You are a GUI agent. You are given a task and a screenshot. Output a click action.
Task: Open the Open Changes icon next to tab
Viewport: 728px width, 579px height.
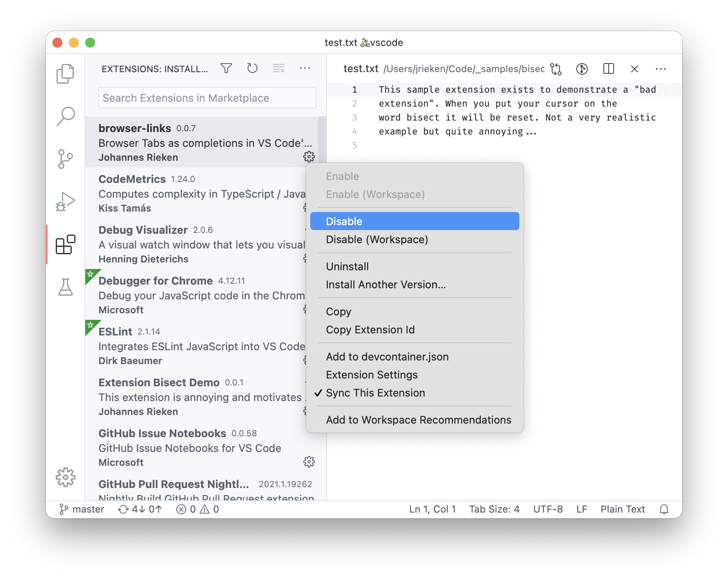(x=556, y=69)
